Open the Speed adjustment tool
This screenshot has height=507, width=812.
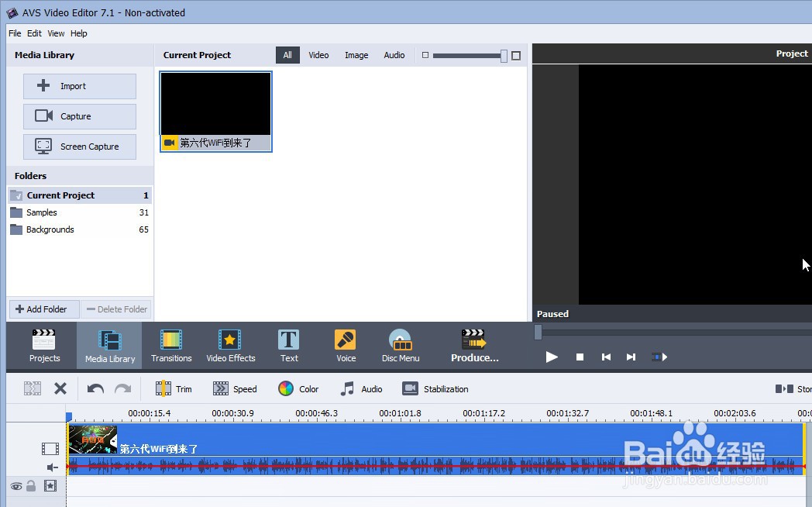(236, 388)
